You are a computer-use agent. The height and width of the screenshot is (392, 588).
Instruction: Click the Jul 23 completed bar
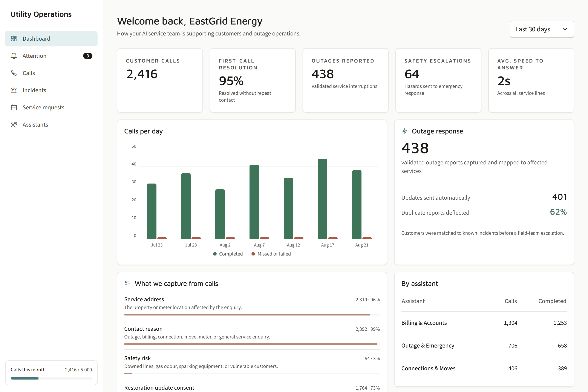[152, 211]
